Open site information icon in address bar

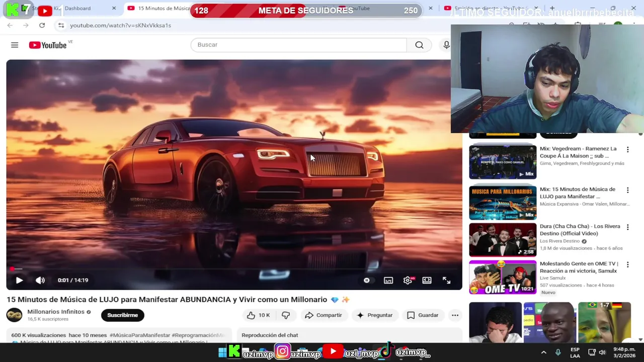[x=61, y=26]
